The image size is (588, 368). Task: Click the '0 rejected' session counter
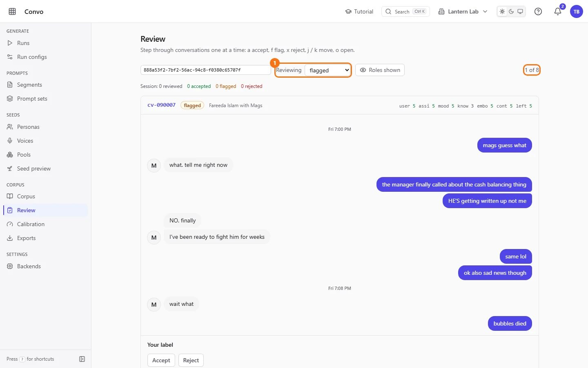pos(252,86)
